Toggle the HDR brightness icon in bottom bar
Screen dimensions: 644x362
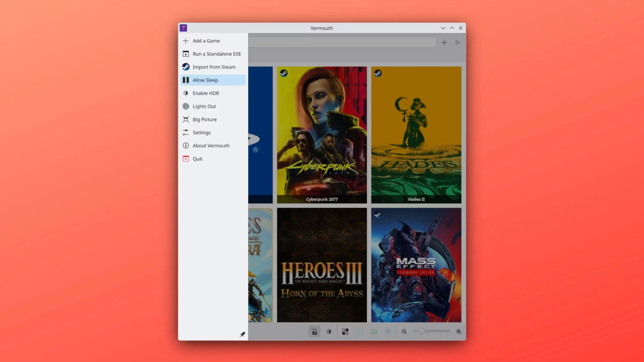[329, 332]
